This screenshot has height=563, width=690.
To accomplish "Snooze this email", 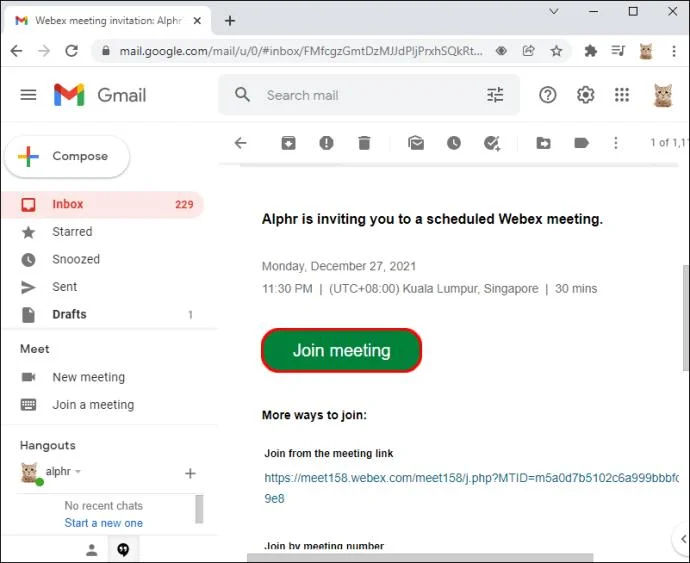I will tap(454, 143).
